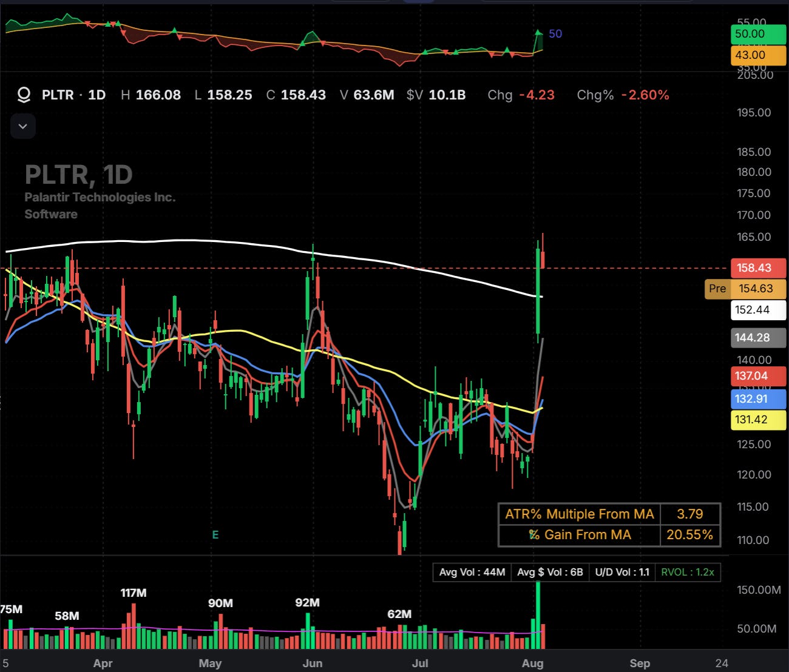Screen dimensions: 789x672
Task: Click the white 152.44 moving average label
Action: coord(759,310)
